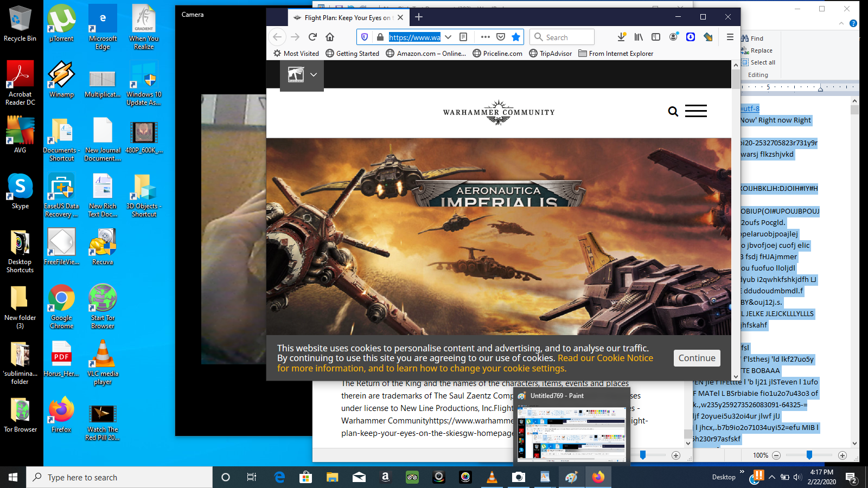Image resolution: width=868 pixels, height=488 pixels.
Task: Open Most Visited bookmarks folder
Action: coord(296,53)
